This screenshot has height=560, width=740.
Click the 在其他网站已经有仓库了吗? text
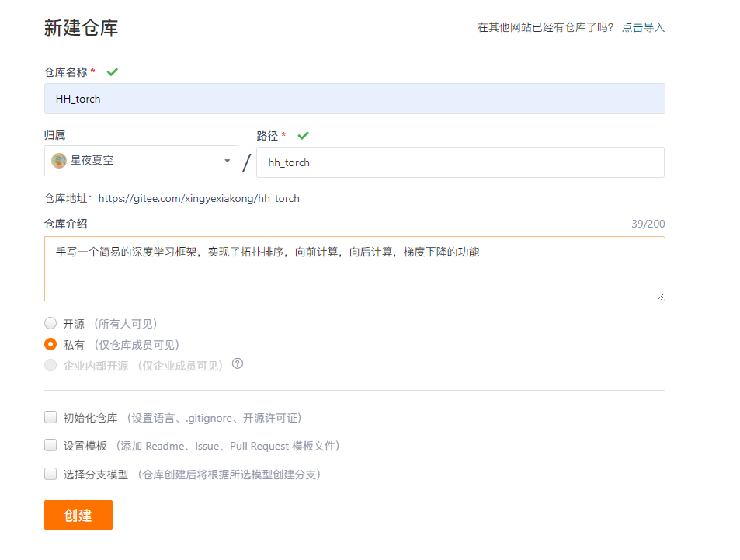[545, 27]
